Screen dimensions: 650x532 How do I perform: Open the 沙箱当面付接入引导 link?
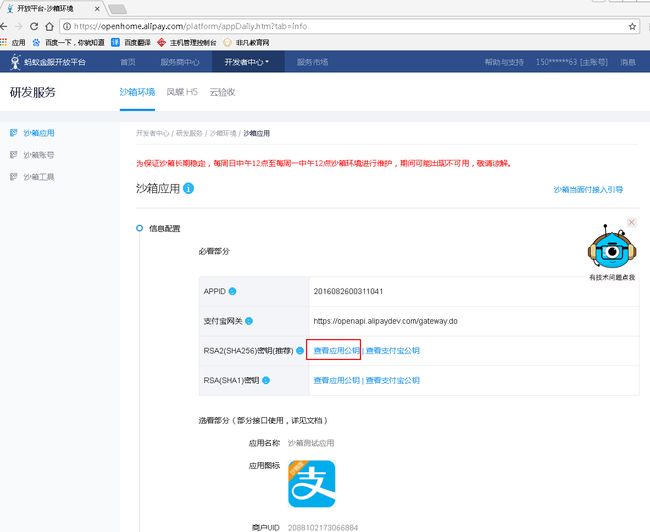pos(588,190)
